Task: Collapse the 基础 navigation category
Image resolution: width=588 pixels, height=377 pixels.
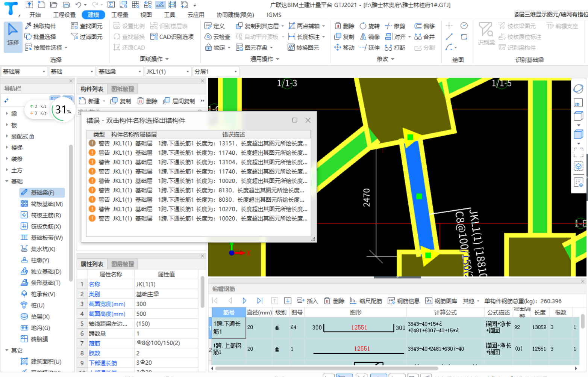Action: [x=7, y=181]
